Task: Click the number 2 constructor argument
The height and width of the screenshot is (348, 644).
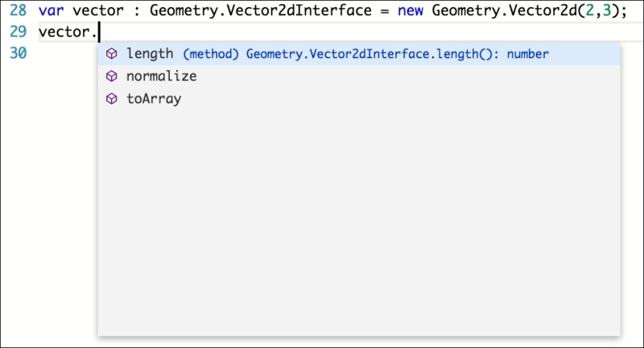Action: click(x=590, y=10)
